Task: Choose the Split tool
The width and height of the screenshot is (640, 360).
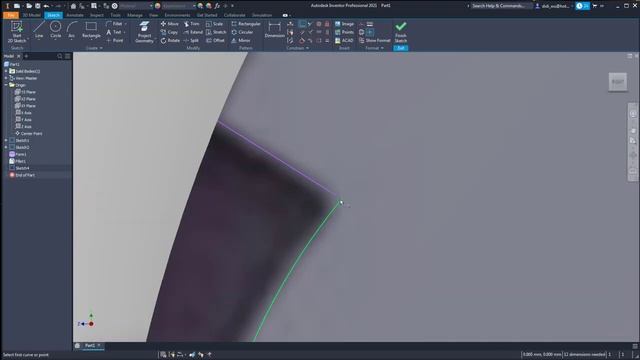Action: pyautogui.click(x=191, y=40)
